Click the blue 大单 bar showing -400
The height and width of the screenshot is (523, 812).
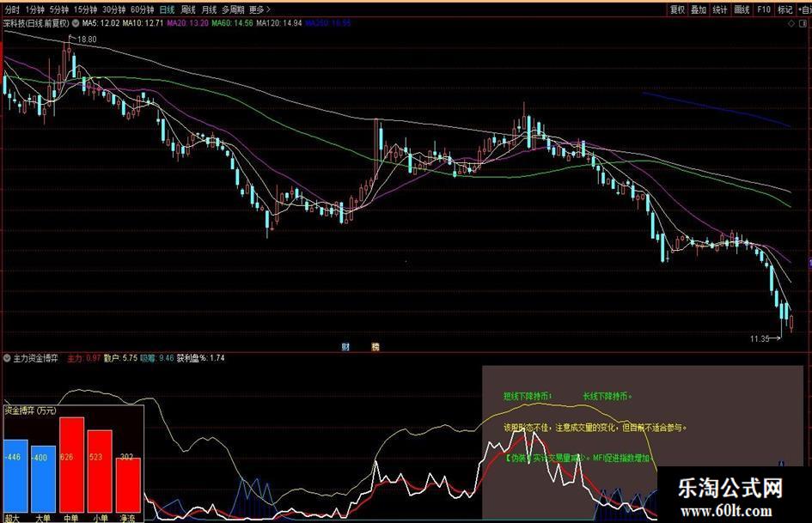click(x=44, y=479)
